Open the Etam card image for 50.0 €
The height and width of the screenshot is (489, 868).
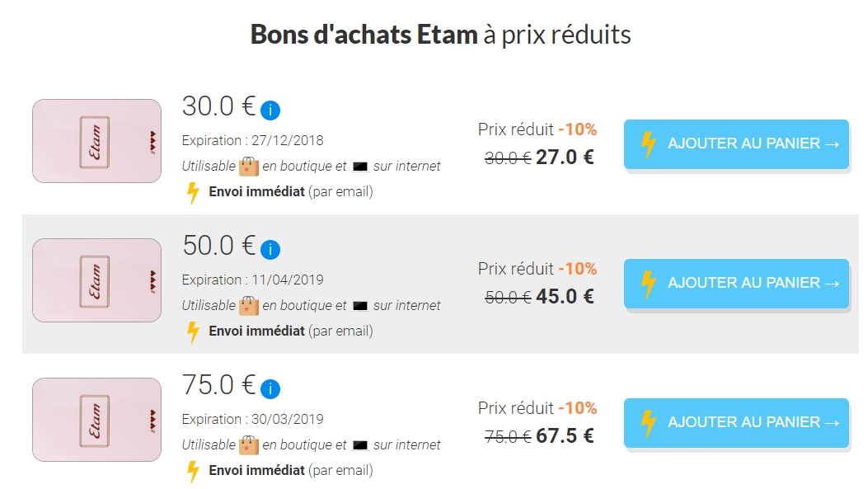coord(97,280)
